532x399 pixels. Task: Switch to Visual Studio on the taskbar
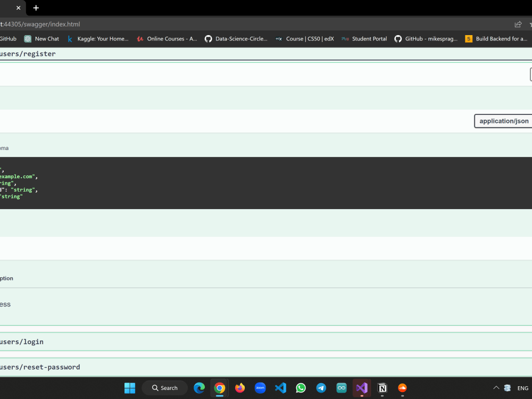coord(362,388)
